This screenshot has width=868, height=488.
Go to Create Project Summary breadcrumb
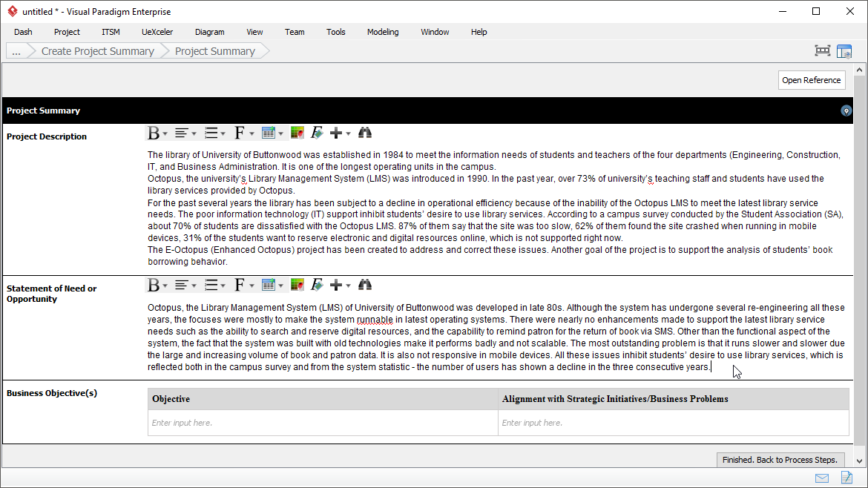pos(97,51)
